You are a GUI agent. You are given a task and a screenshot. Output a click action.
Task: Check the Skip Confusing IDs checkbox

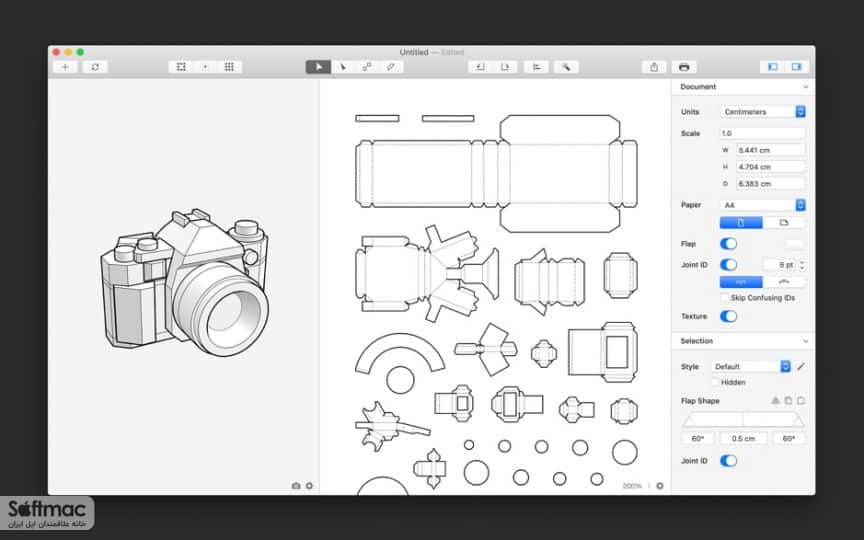pyautogui.click(x=725, y=298)
